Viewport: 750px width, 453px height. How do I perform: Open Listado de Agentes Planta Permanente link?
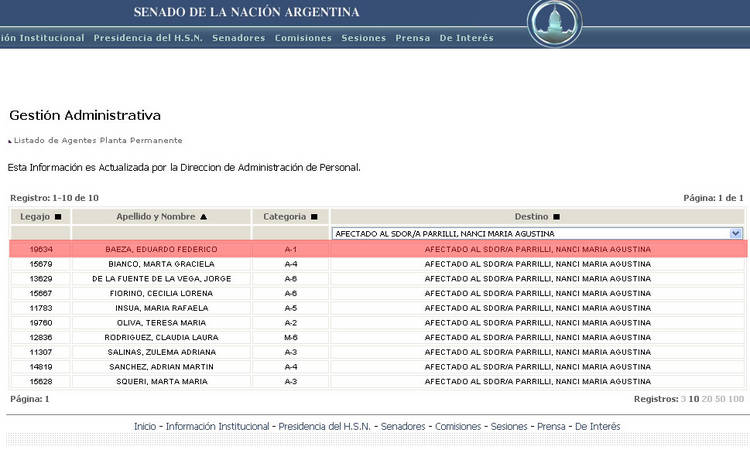(x=98, y=140)
